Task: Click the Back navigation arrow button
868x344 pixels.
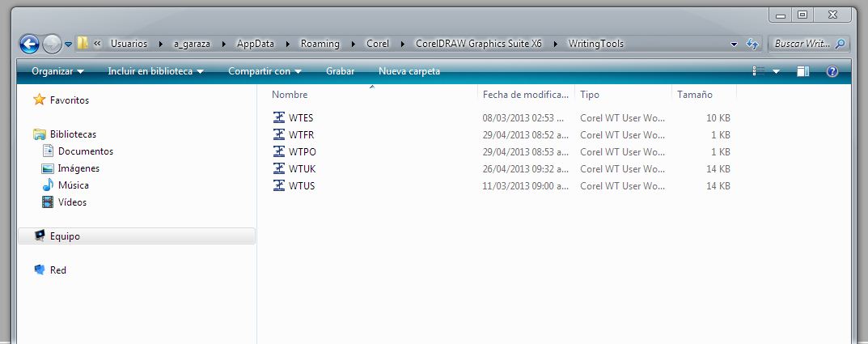Action: tap(29, 44)
